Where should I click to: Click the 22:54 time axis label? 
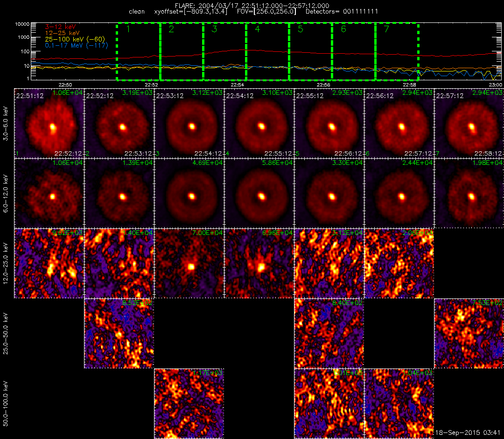pyautogui.click(x=237, y=85)
